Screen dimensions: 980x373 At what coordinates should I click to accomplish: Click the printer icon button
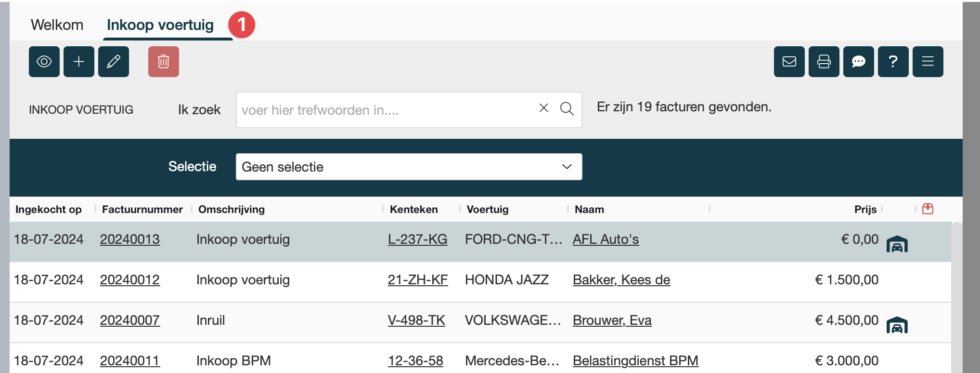824,62
